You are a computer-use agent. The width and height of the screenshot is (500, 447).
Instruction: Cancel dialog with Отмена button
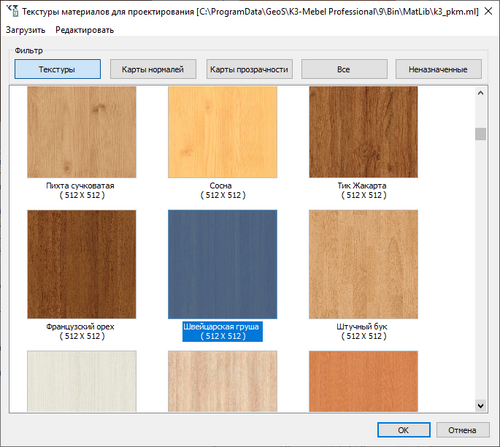pyautogui.click(x=463, y=430)
